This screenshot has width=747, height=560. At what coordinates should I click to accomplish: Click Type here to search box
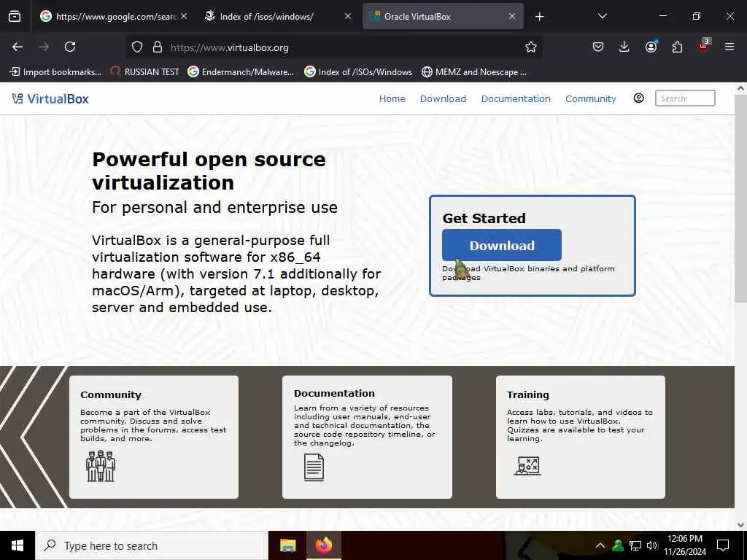pyautogui.click(x=152, y=545)
